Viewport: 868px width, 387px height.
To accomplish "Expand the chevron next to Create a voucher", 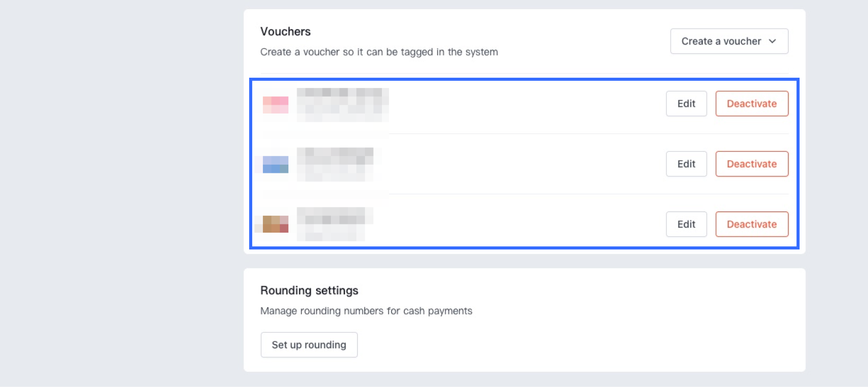I will click(x=773, y=41).
